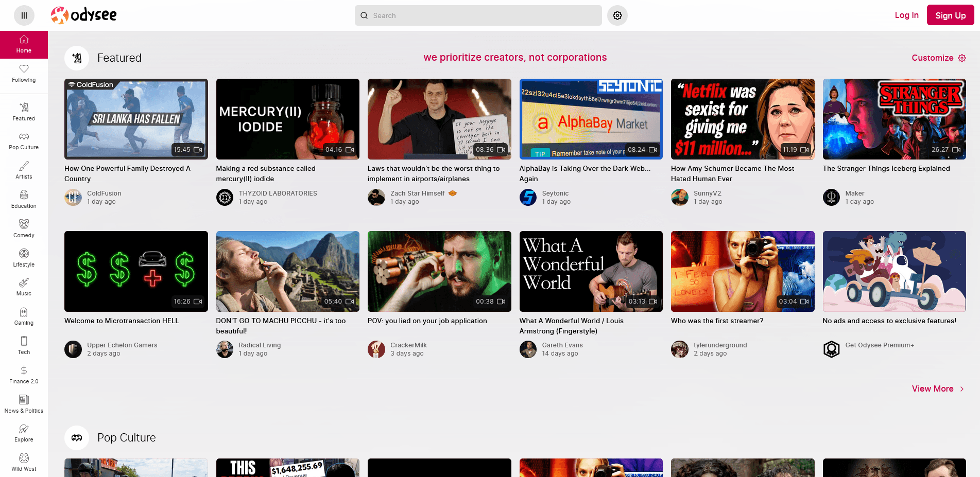Open Upper Echelon Gamers channel name
This screenshot has width=980, height=477.
coord(122,345)
